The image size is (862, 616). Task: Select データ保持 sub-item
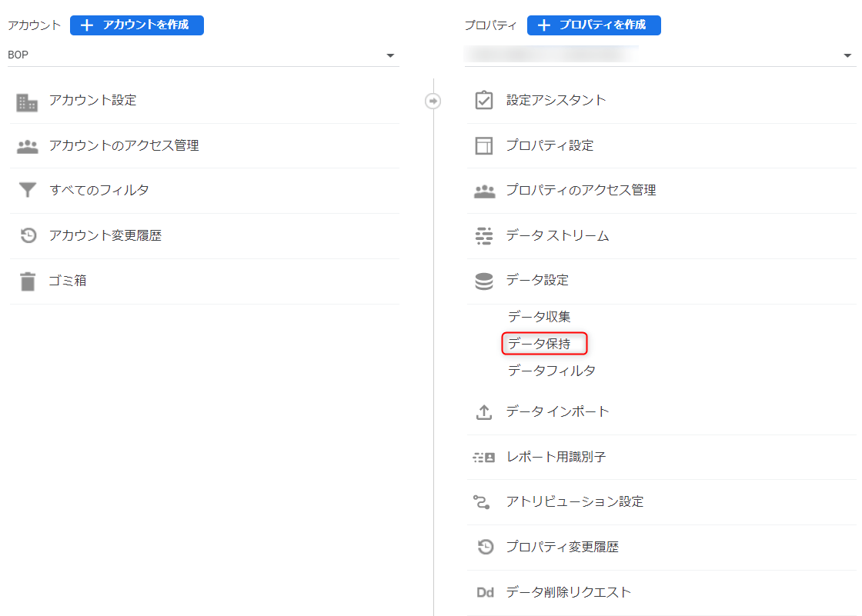[540, 344]
